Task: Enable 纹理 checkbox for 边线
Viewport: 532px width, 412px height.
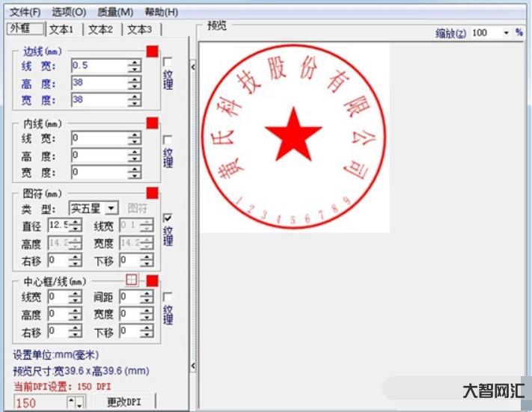Action: pos(168,62)
